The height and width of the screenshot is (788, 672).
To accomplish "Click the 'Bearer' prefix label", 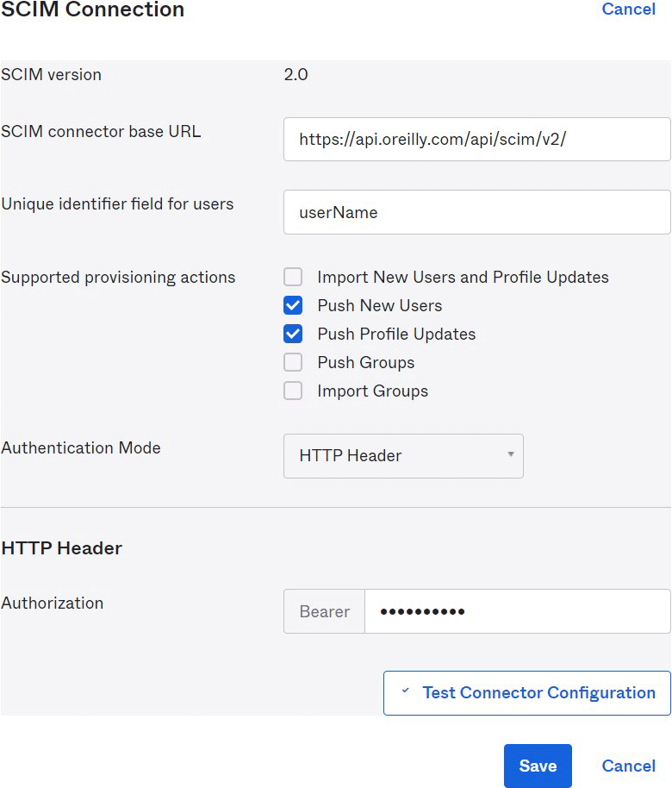I will (x=325, y=611).
